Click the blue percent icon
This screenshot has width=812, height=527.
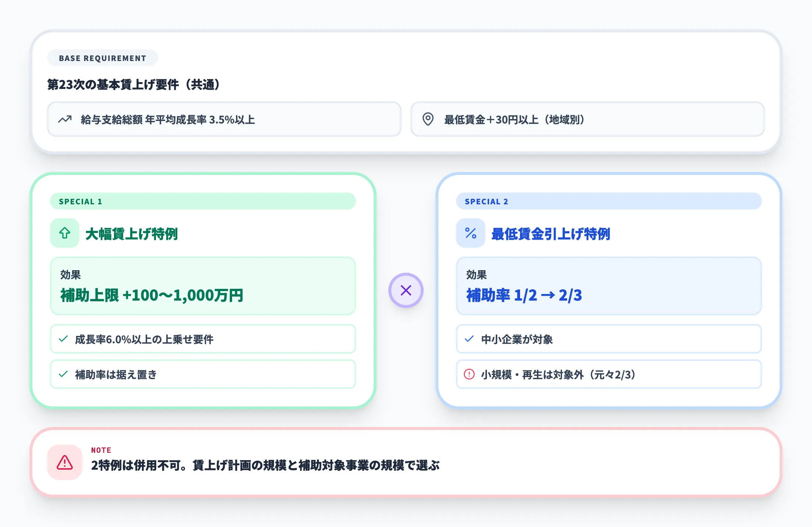click(470, 233)
